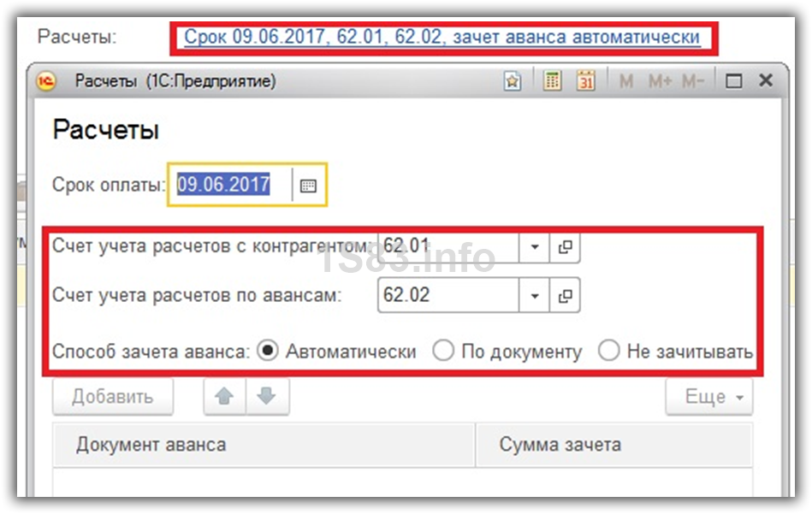Click the Документ аванса column header

264,445
